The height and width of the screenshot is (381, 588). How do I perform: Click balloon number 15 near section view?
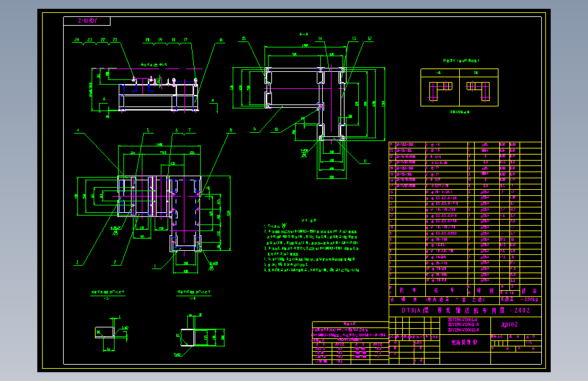pos(243,38)
